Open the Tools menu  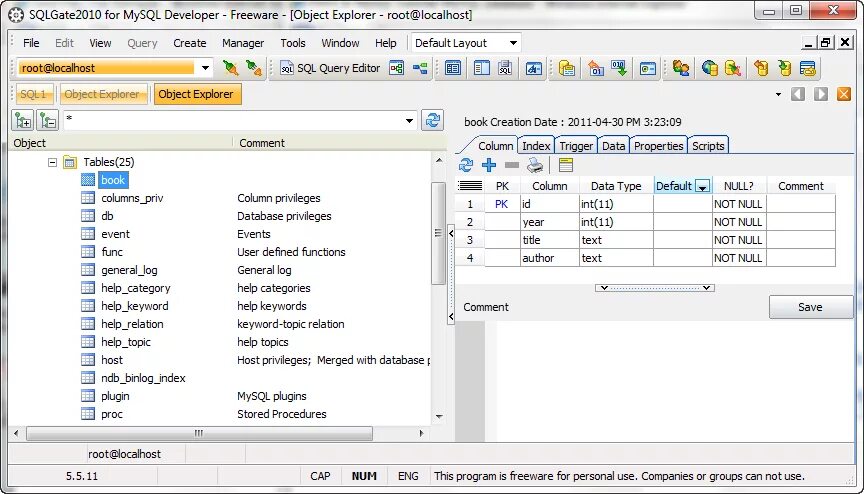click(293, 43)
